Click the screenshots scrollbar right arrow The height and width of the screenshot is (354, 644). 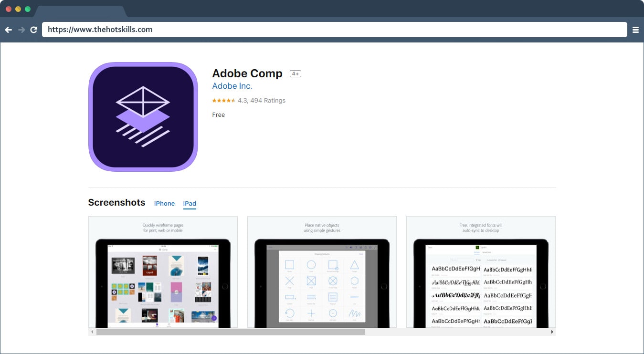552,332
